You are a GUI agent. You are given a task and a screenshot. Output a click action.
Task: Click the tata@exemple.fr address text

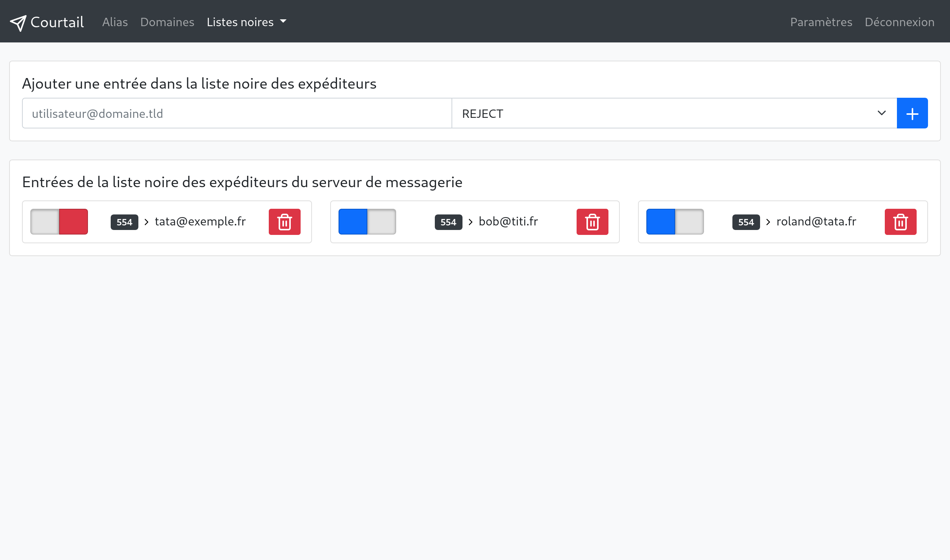(x=200, y=221)
